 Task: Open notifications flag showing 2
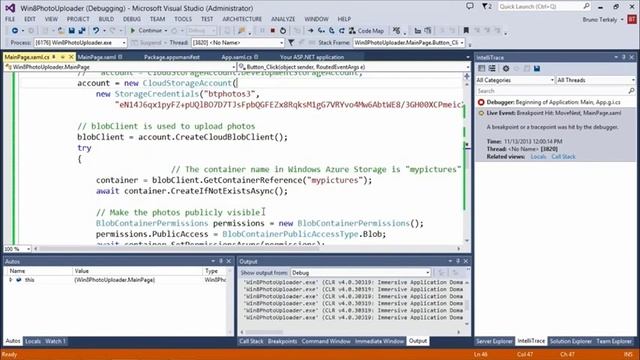point(487,6)
